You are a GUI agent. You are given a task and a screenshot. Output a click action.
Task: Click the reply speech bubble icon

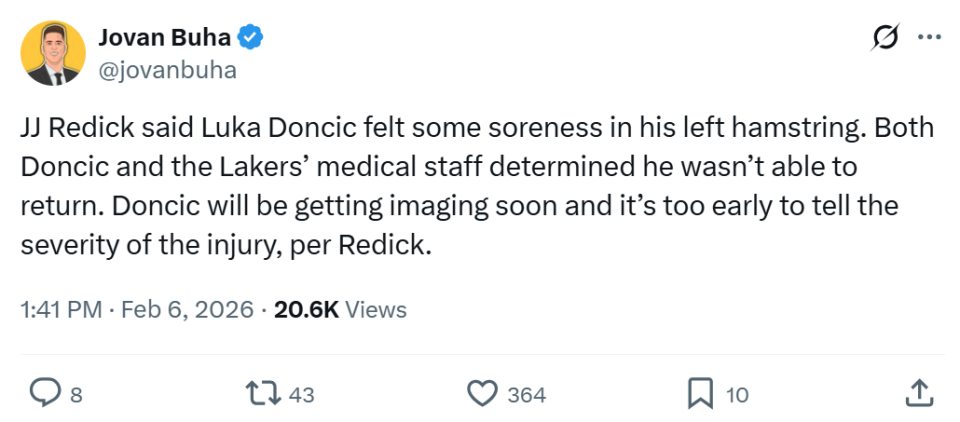coord(44,394)
